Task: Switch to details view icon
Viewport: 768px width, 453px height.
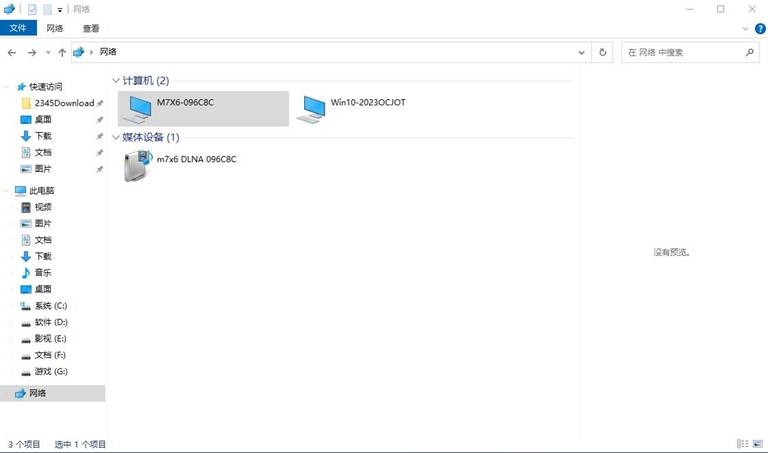Action: click(x=743, y=444)
